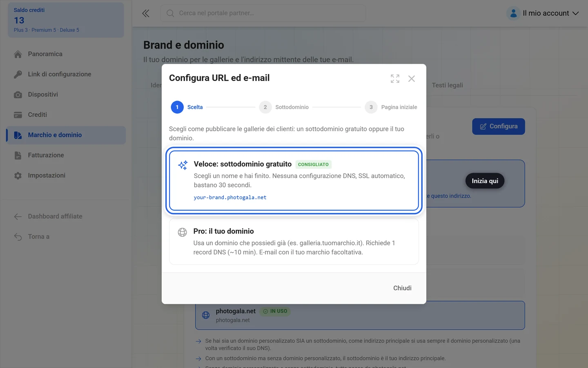Screen dimensions: 588x368
Task: Click the user avatar icon
Action: click(x=513, y=13)
